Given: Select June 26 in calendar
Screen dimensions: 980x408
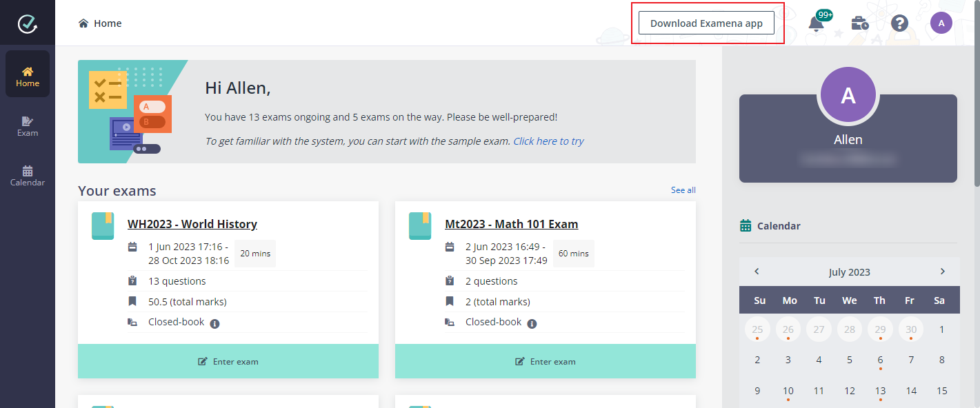Looking at the screenshot, I should click(788, 329).
